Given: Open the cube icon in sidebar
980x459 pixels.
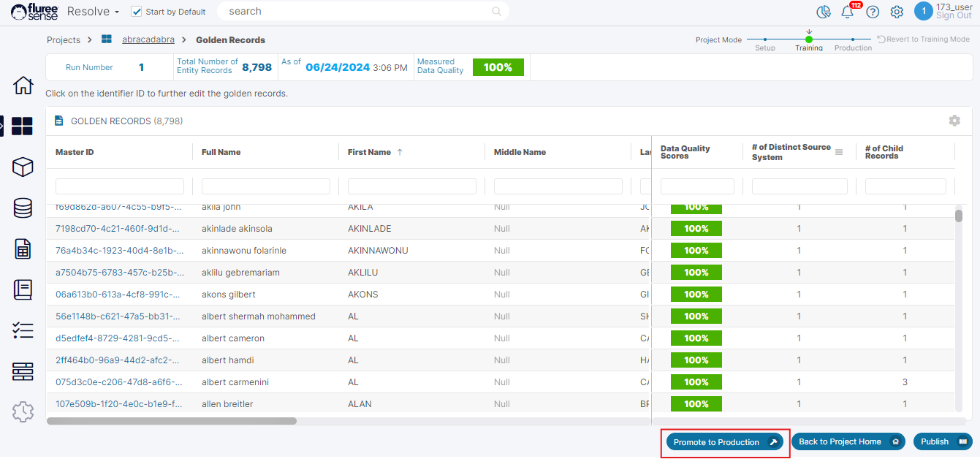Looking at the screenshot, I should [x=23, y=167].
